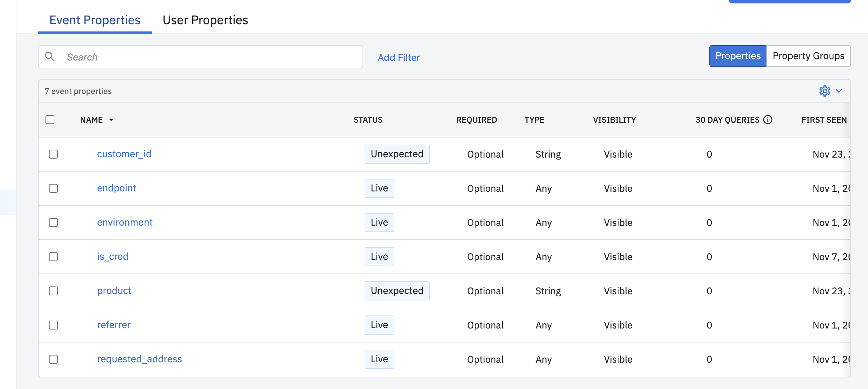The height and width of the screenshot is (389, 868).
Task: Open the endpoint property link
Action: coord(117,188)
